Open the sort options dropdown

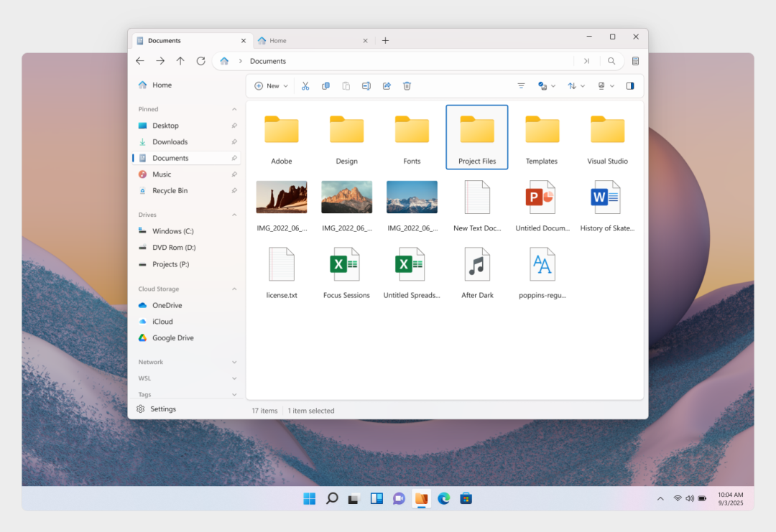pyautogui.click(x=576, y=86)
